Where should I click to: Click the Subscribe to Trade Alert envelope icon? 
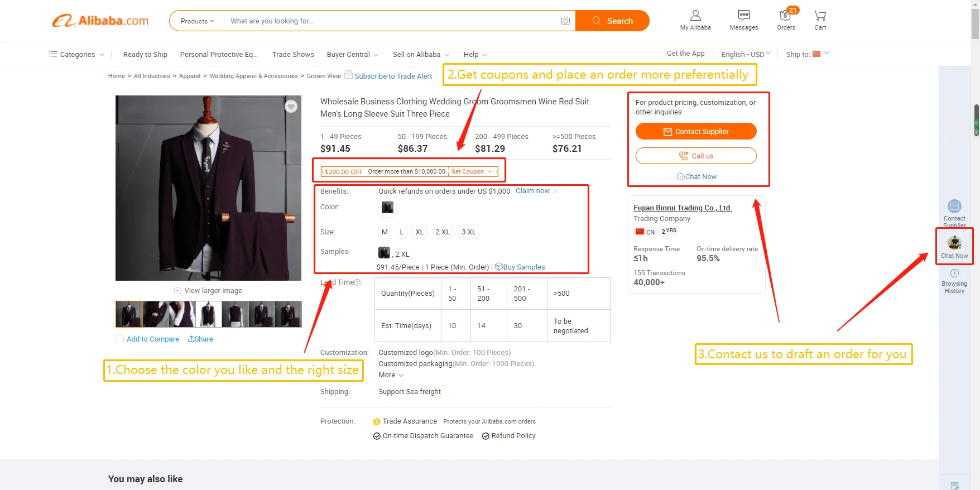pos(348,75)
